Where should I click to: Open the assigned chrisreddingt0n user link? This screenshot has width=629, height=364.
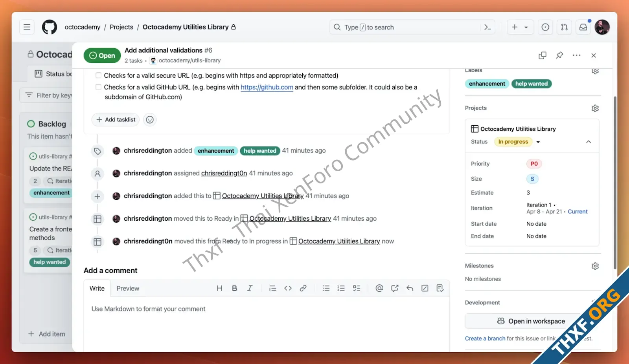click(224, 173)
